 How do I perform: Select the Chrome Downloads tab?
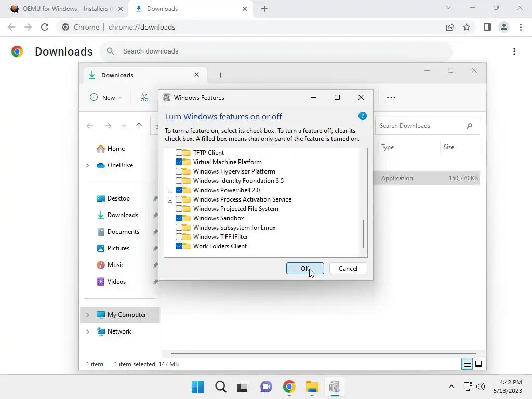[x=190, y=9]
